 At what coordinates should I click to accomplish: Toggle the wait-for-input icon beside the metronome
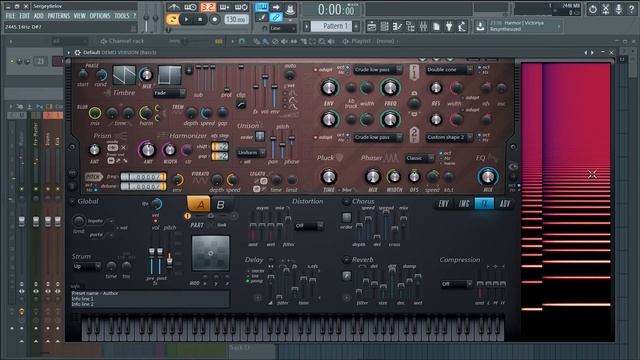[191, 7]
